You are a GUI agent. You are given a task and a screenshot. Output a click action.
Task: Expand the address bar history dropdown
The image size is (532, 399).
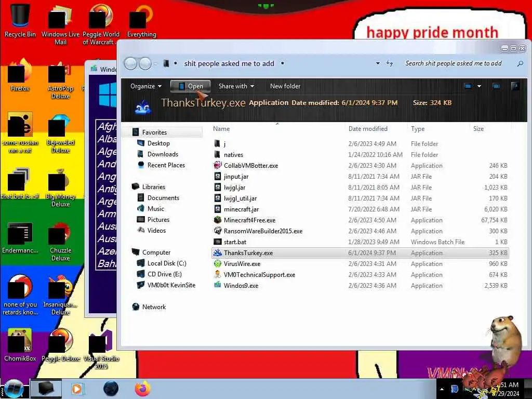pos(378,63)
